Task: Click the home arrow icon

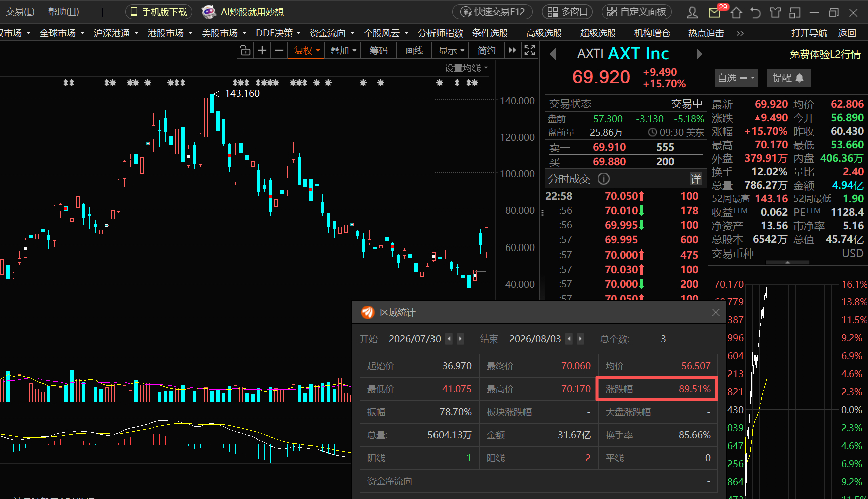Action: tap(736, 12)
